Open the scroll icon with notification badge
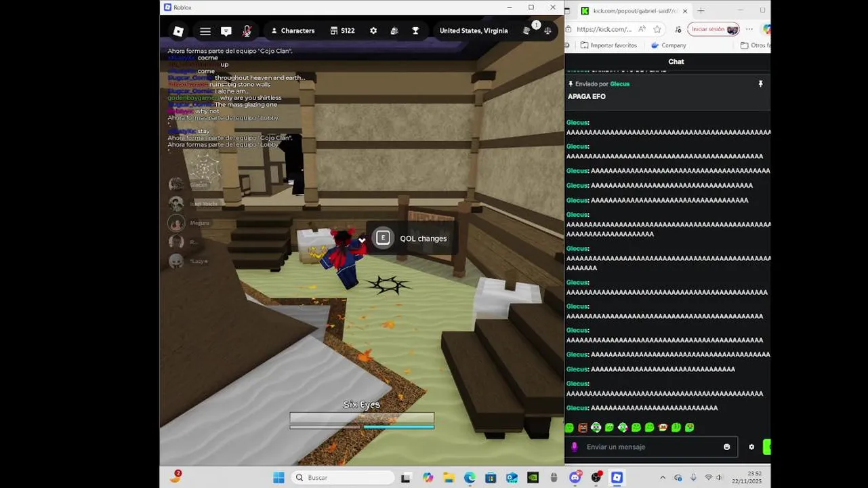This screenshot has width=868, height=488. click(x=529, y=30)
